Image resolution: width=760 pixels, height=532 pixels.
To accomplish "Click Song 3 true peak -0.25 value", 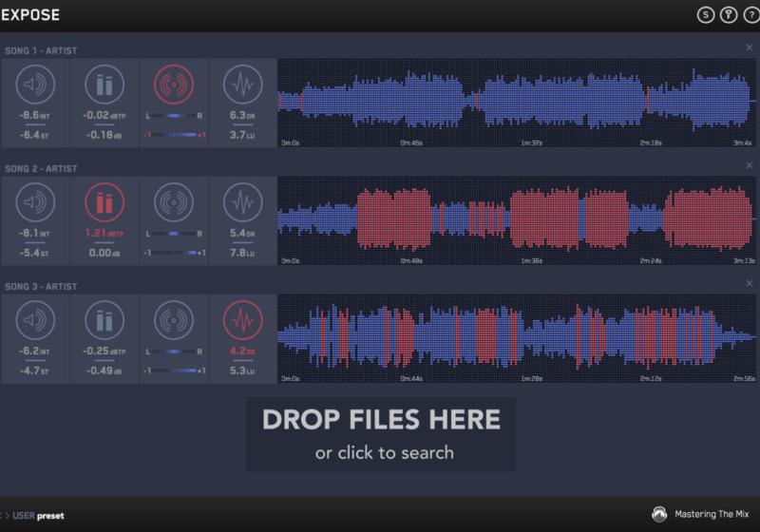I will [104, 351].
